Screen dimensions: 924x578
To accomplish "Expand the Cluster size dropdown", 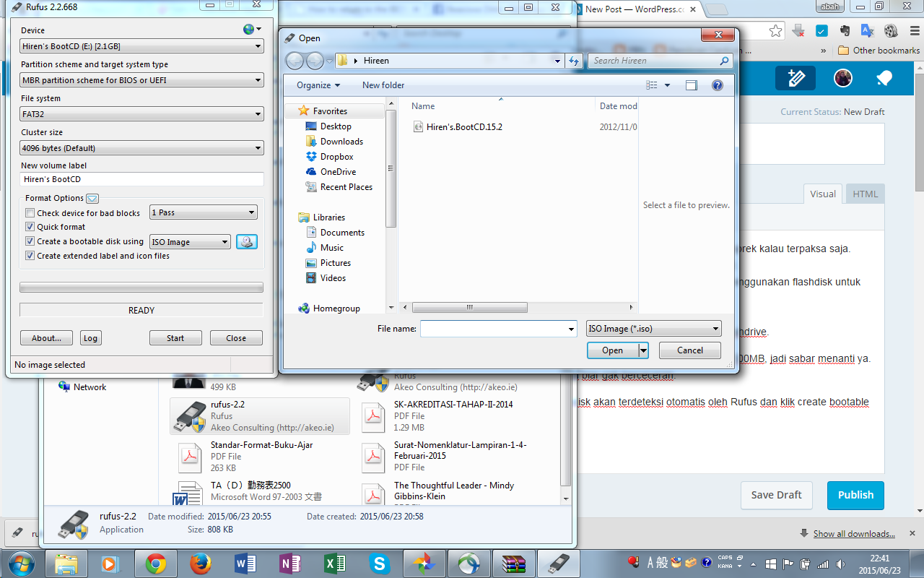I will [x=141, y=148].
